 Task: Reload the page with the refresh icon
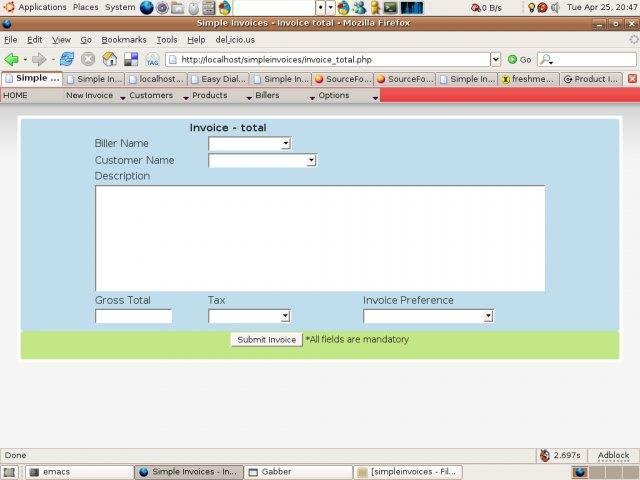[67, 60]
